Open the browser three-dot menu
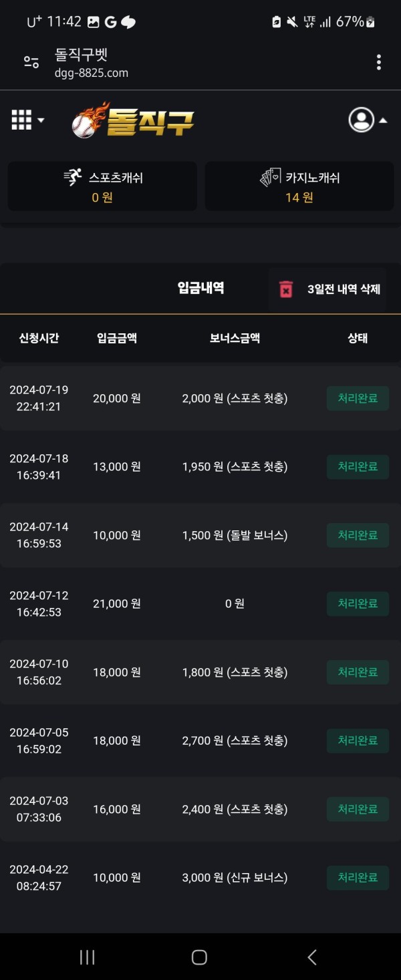This screenshot has height=980, width=401. (379, 63)
